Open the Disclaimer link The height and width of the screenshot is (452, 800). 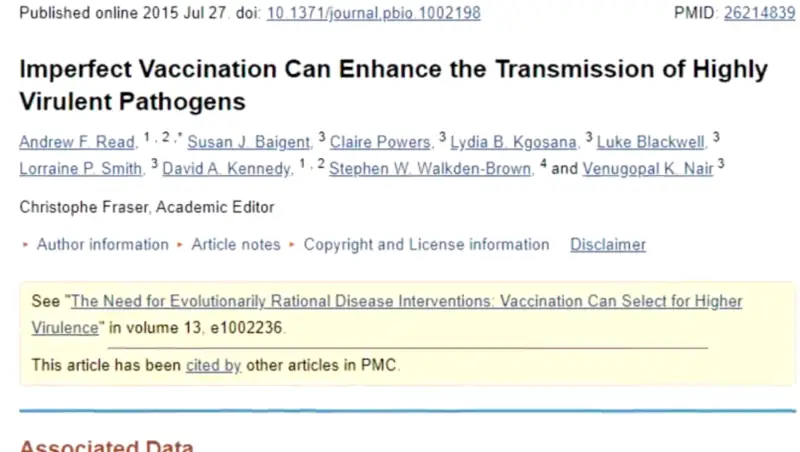pos(608,244)
